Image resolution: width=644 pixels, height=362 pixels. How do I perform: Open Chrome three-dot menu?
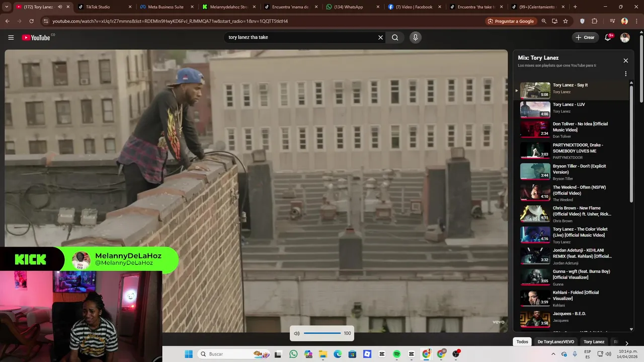pyautogui.click(x=636, y=21)
